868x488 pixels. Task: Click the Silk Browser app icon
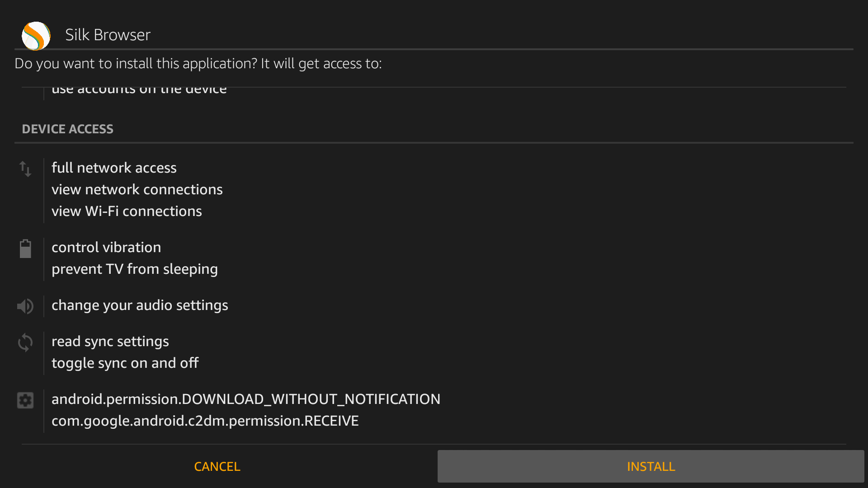(36, 35)
